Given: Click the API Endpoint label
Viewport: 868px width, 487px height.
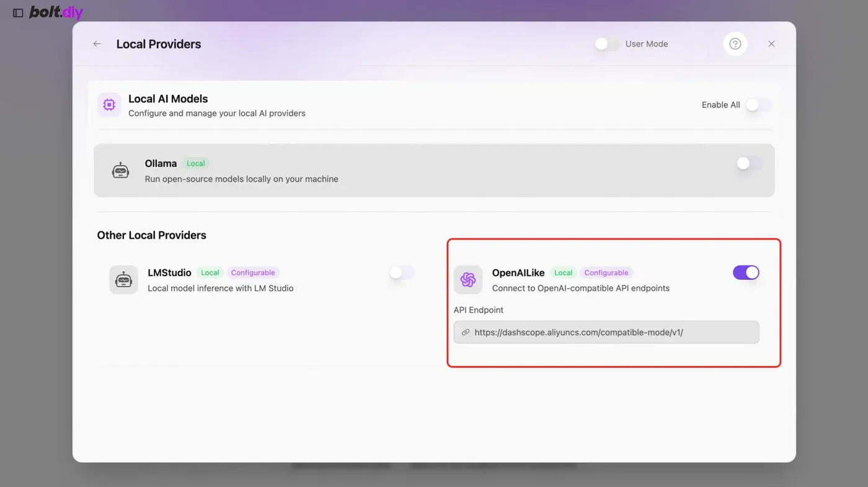Looking at the screenshot, I should point(479,310).
